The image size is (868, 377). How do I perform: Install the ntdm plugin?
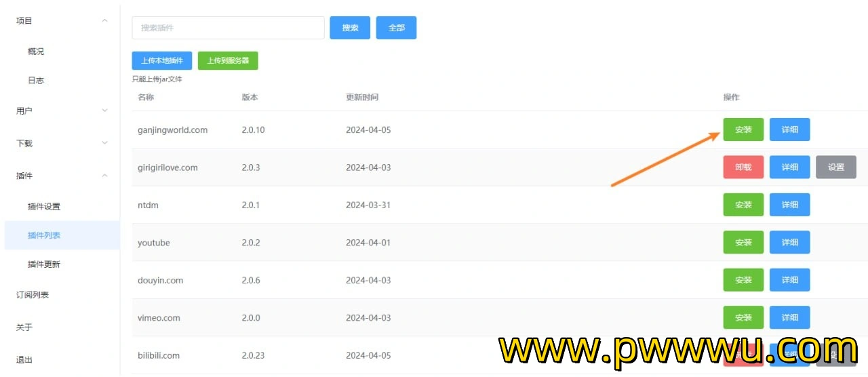tap(743, 205)
